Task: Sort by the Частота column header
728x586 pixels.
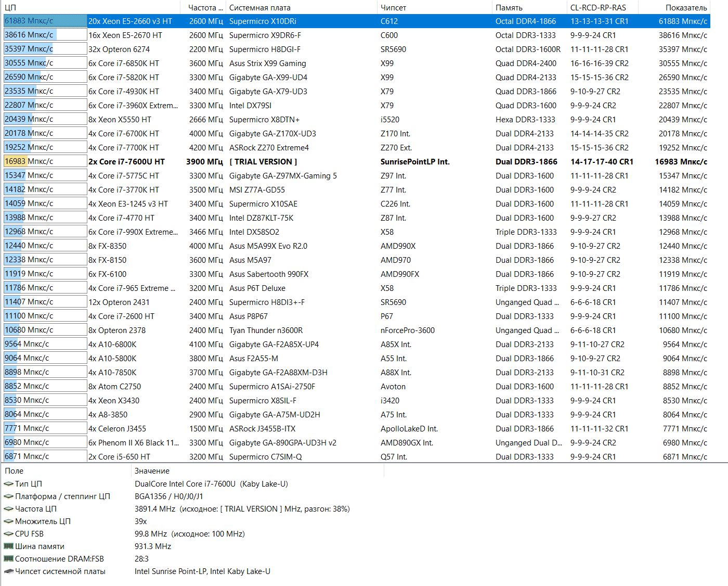Action: (x=203, y=8)
